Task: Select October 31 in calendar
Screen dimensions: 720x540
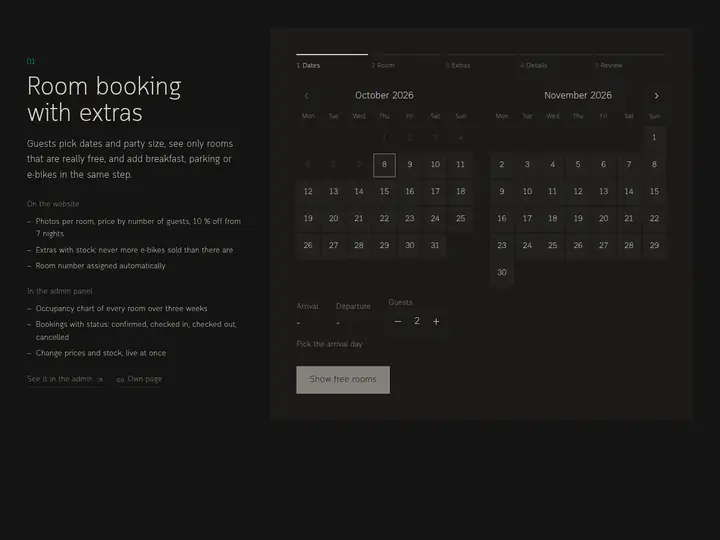Action: coord(435,246)
